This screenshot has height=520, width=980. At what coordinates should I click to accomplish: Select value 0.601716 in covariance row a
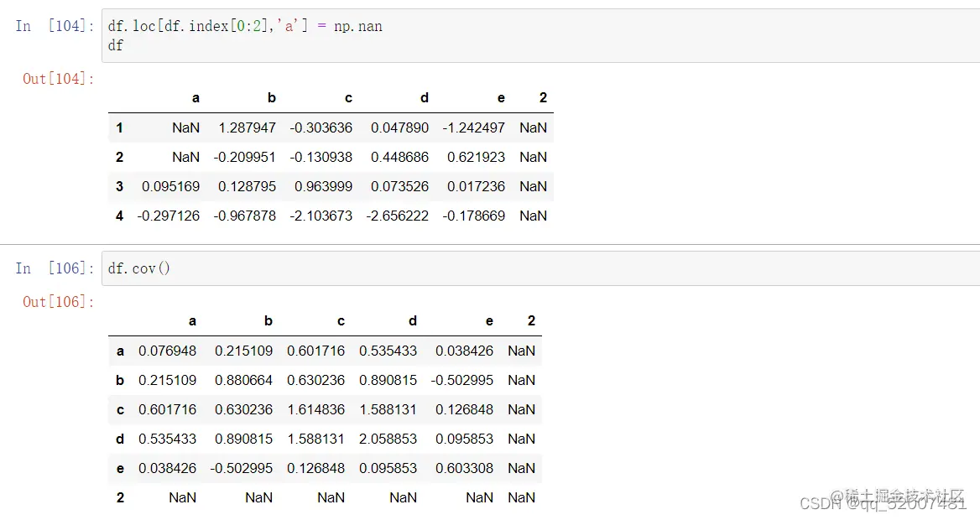pos(315,351)
